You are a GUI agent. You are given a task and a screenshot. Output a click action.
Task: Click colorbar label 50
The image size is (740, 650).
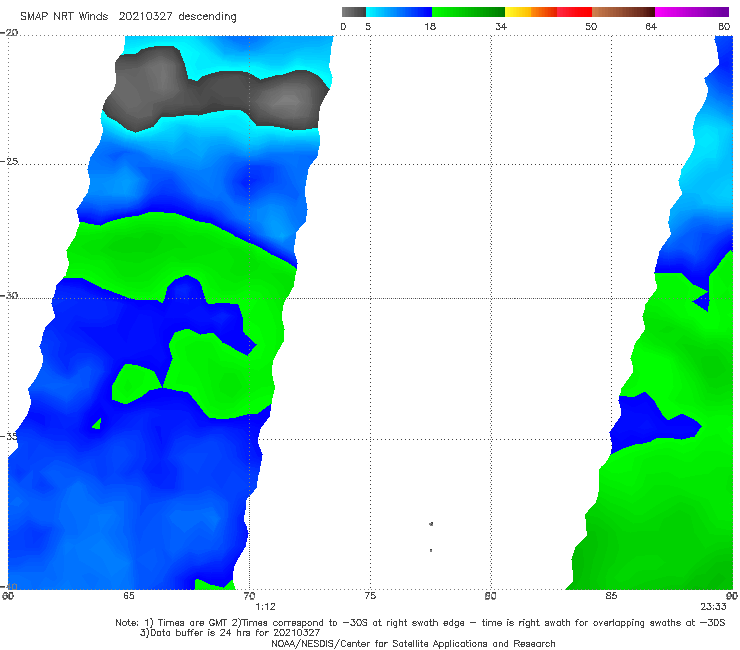click(x=591, y=27)
